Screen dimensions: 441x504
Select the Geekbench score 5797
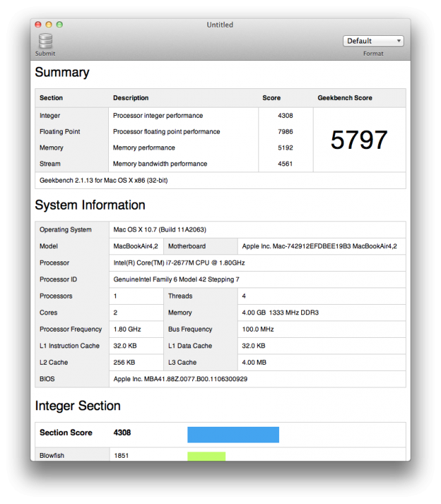pyautogui.click(x=359, y=140)
